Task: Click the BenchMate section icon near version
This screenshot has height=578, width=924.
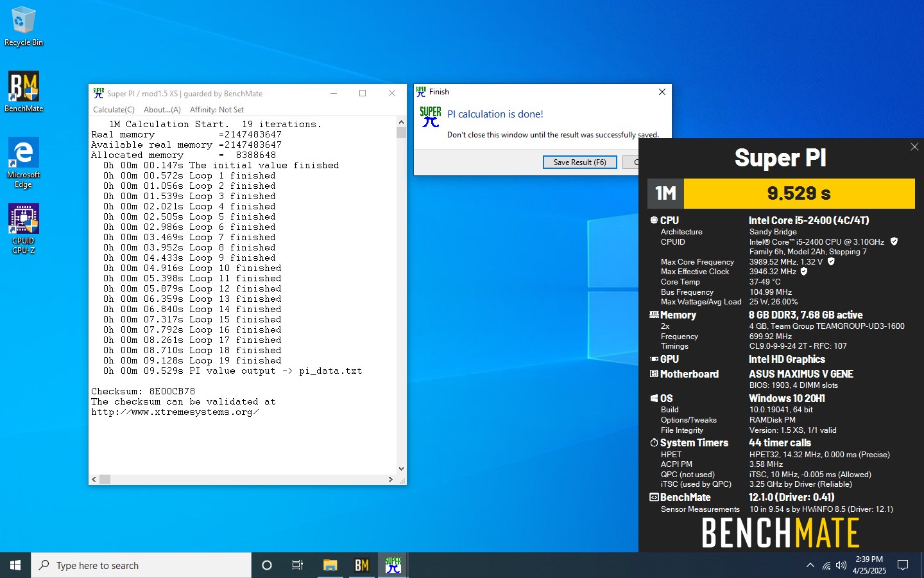Action: click(x=654, y=497)
